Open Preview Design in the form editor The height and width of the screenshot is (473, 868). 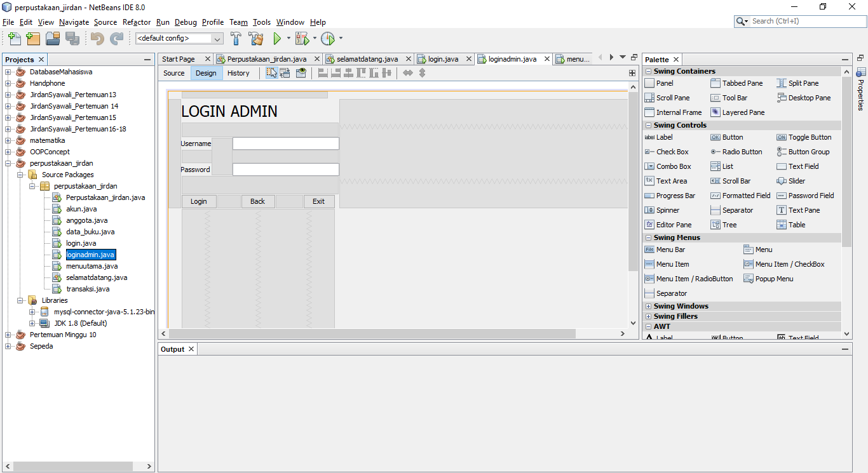(301, 72)
